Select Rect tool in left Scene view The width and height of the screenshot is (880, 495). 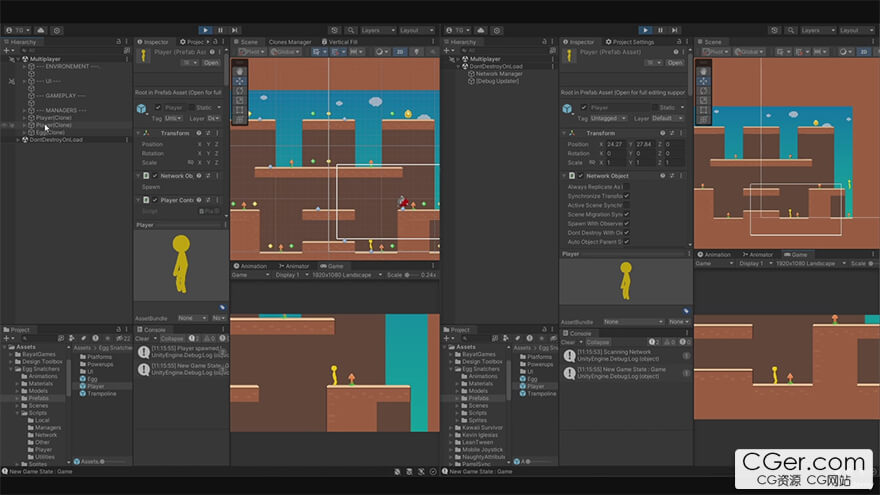coord(240,110)
